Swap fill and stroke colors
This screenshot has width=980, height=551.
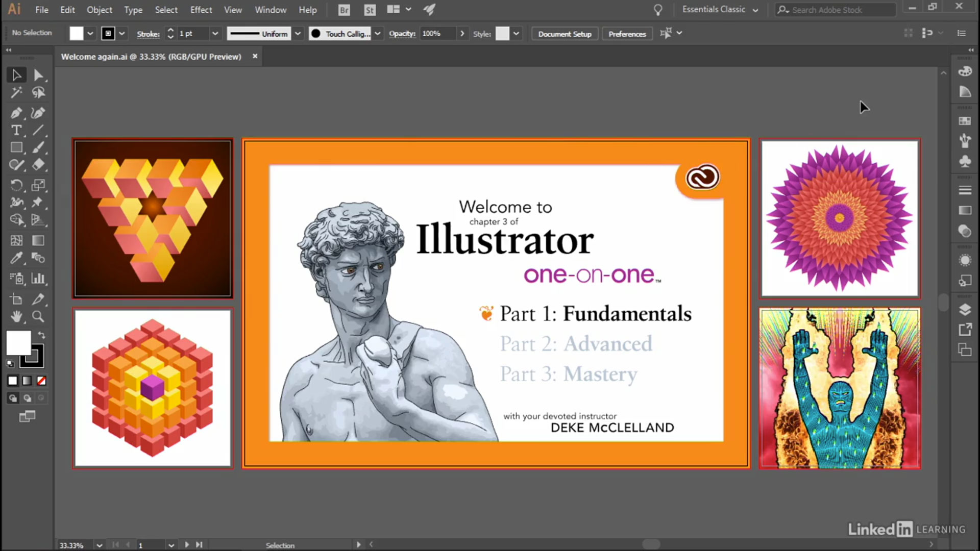pyautogui.click(x=41, y=335)
